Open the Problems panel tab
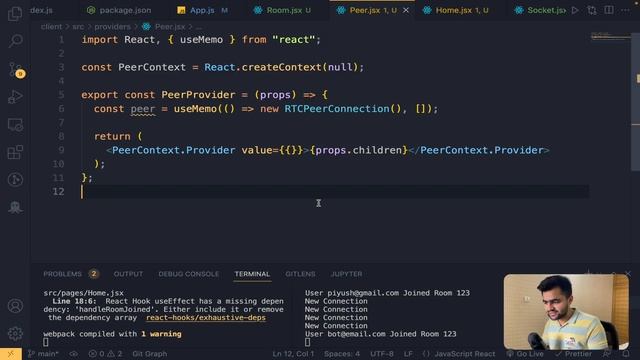The width and height of the screenshot is (640, 360). (62, 274)
